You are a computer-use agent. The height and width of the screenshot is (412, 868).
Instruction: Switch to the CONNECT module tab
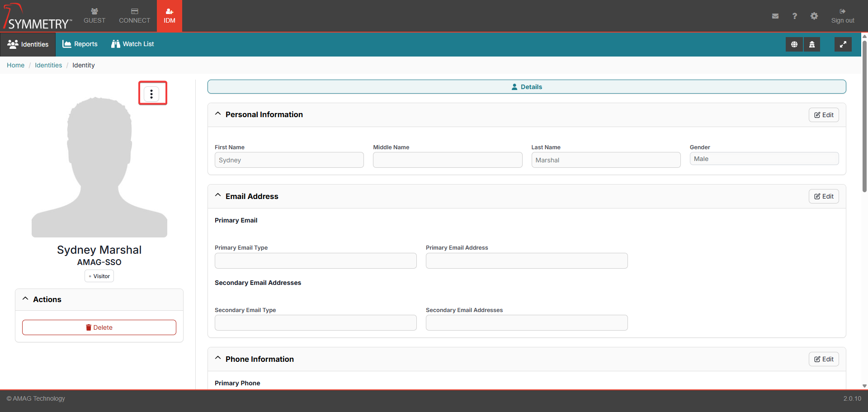134,16
